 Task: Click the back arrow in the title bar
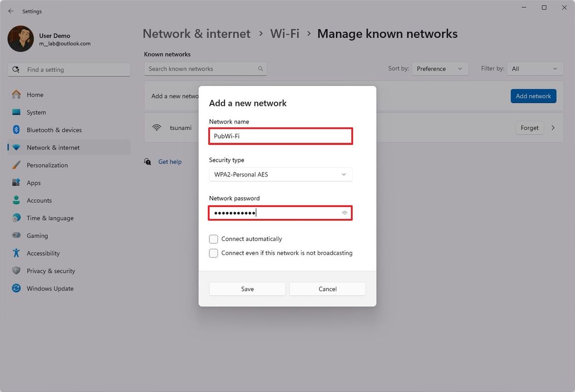pos(11,11)
